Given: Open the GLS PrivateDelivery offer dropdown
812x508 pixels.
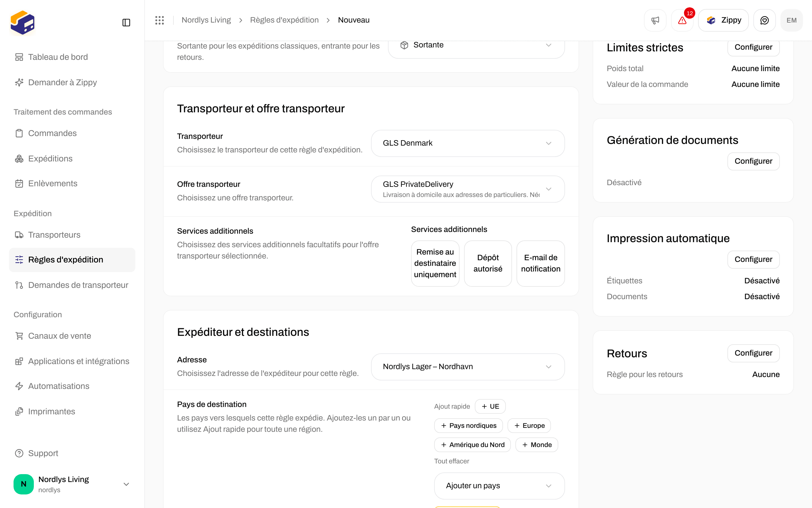Looking at the screenshot, I should pos(468,189).
